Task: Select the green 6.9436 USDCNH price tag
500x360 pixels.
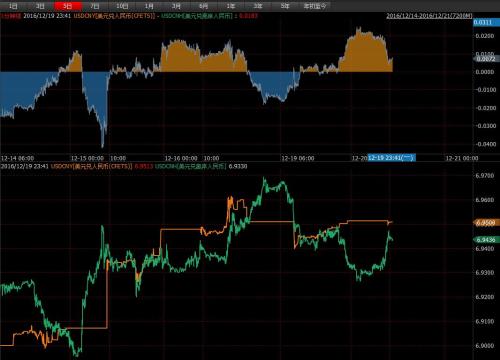Action: [x=486, y=240]
